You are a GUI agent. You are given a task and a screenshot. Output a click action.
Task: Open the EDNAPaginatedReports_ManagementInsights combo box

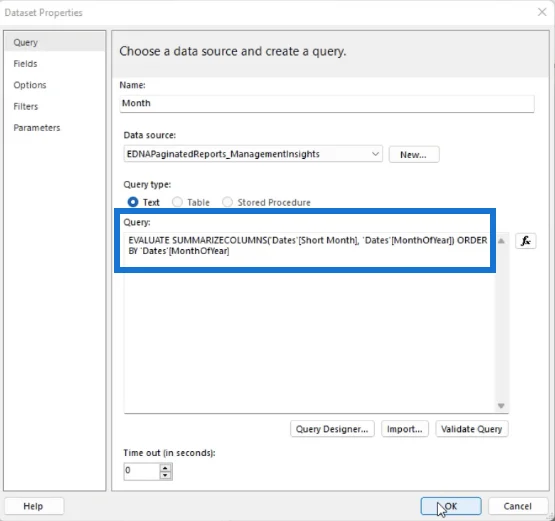pos(253,154)
